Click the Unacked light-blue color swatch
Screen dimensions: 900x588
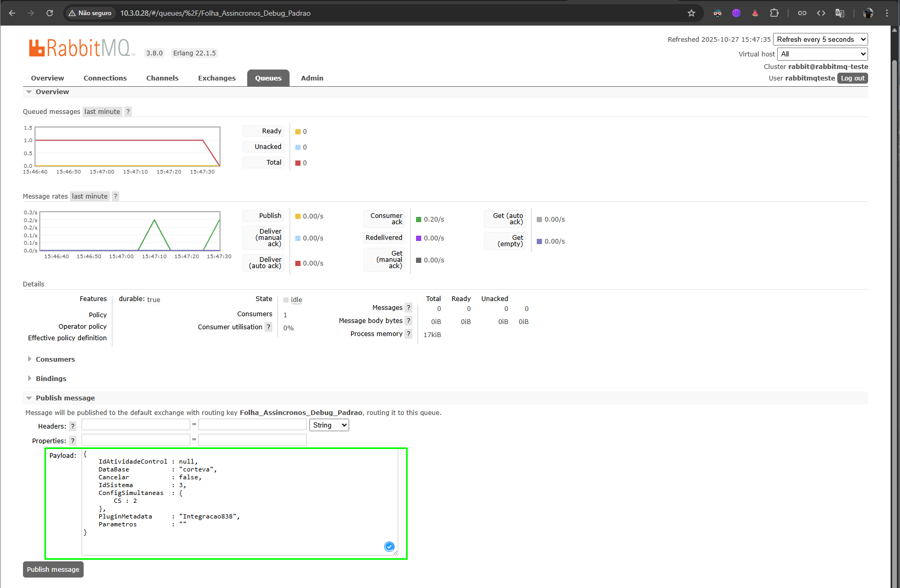[x=298, y=147]
